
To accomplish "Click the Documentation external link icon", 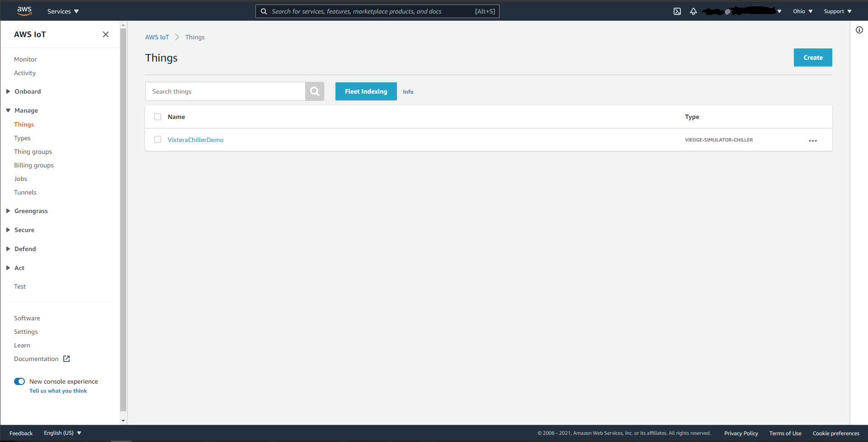I will pyautogui.click(x=66, y=359).
